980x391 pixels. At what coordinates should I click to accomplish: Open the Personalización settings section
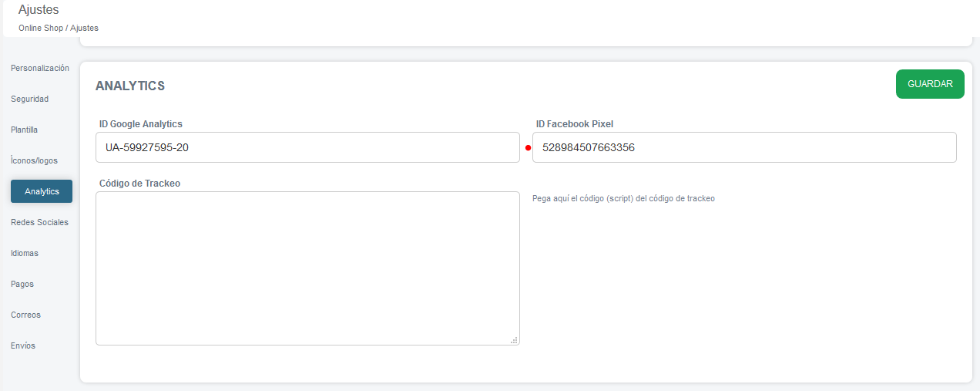pyautogui.click(x=40, y=68)
